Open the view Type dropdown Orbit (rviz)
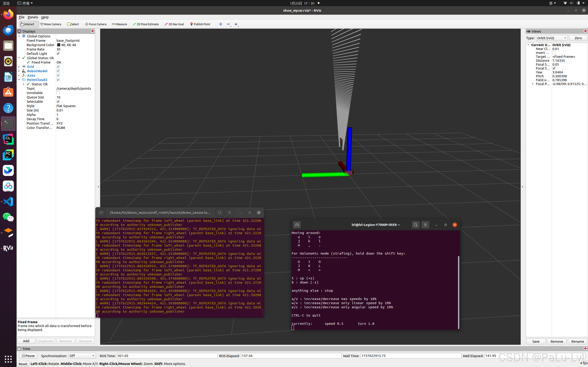The image size is (588, 367). coord(551,38)
